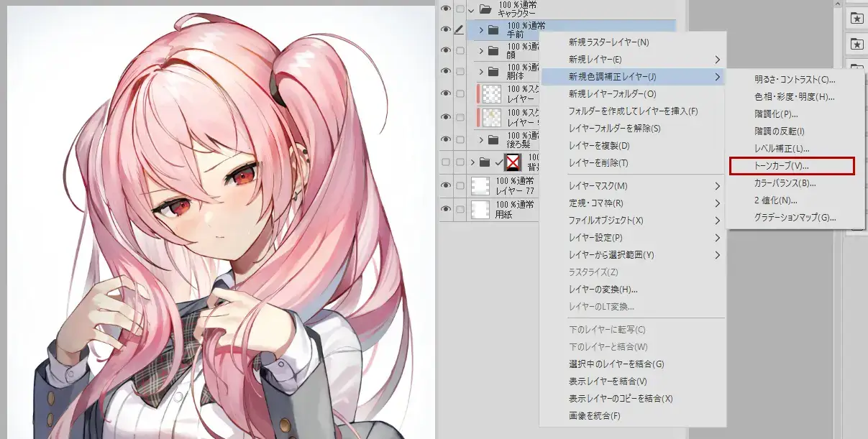Click the 後ろ髪 layer folder icon
Image resolution: width=868 pixels, height=439 pixels.
(x=493, y=139)
